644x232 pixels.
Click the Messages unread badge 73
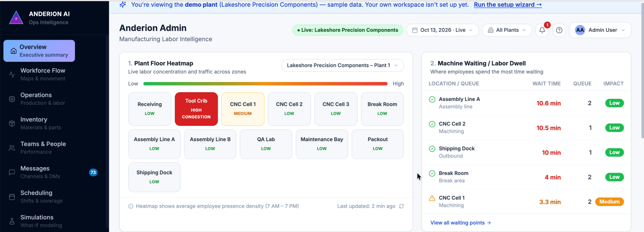click(93, 172)
